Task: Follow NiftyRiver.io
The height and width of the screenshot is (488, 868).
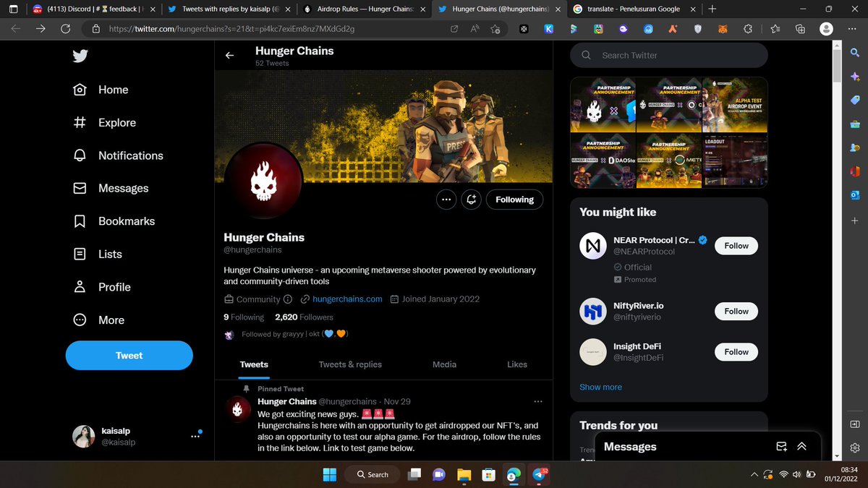Action: point(736,311)
